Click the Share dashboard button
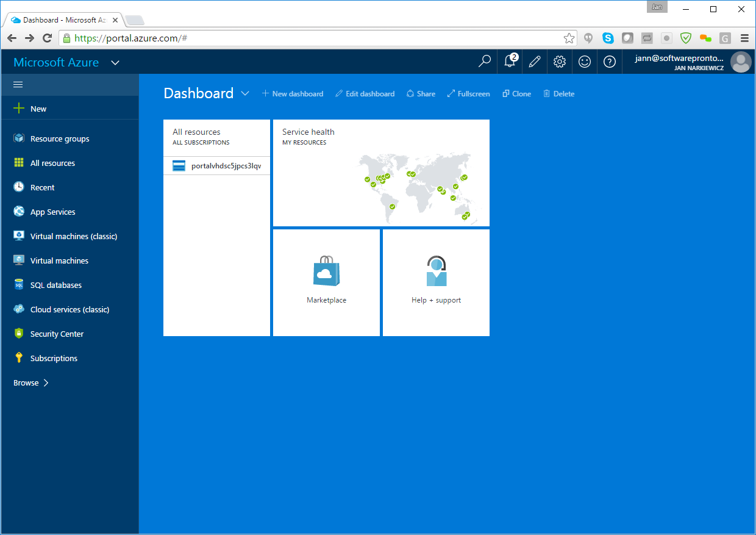Image resolution: width=756 pixels, height=535 pixels. [x=421, y=94]
